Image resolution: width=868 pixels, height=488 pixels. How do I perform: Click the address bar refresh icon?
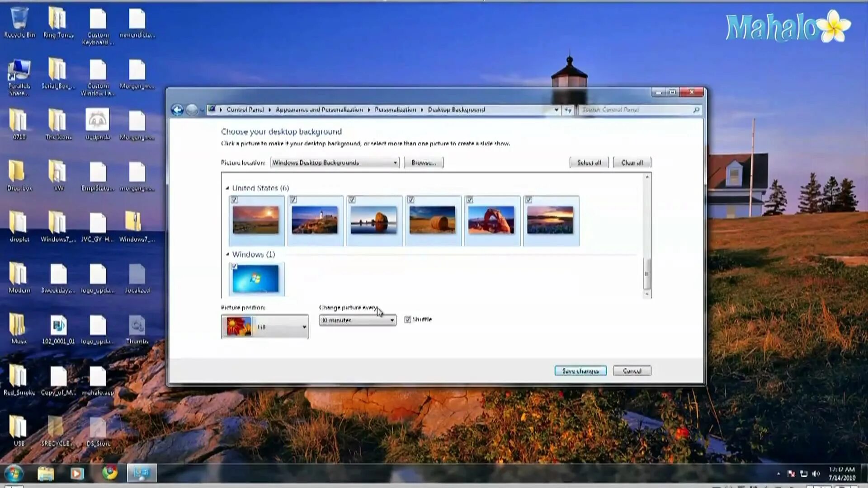point(568,110)
